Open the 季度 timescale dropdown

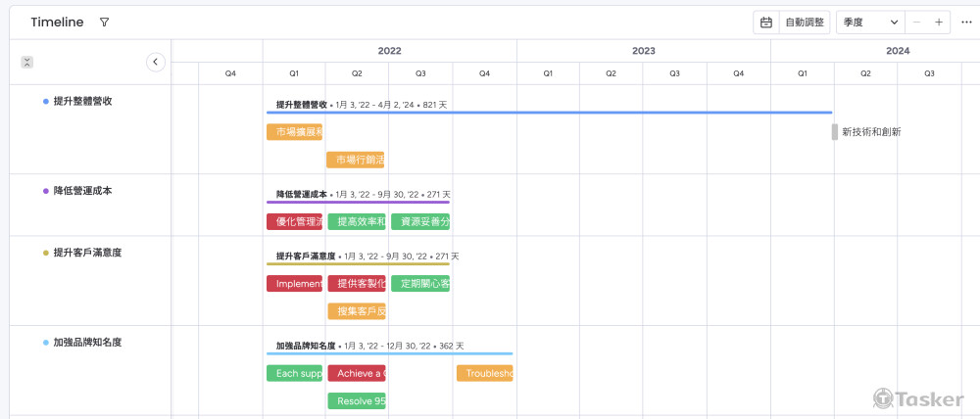[x=869, y=23]
